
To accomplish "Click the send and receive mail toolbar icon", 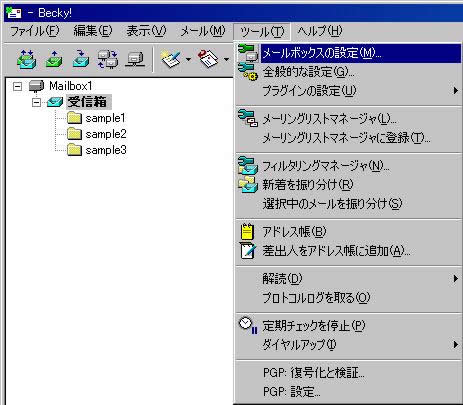I will click(x=27, y=59).
